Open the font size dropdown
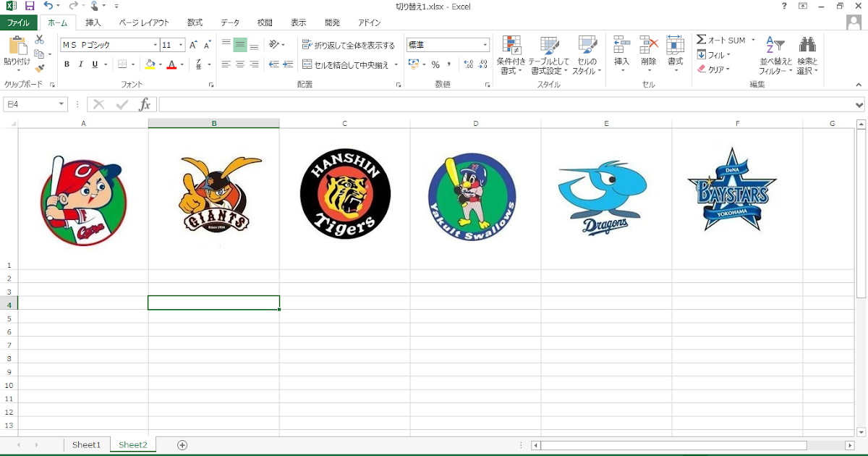Image resolution: width=868 pixels, height=456 pixels. point(181,45)
